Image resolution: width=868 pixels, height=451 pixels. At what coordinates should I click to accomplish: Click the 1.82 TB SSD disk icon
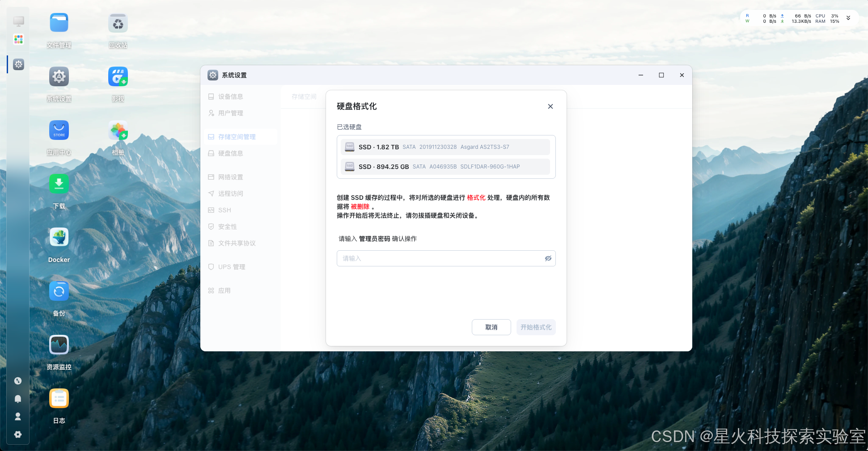[350, 147]
